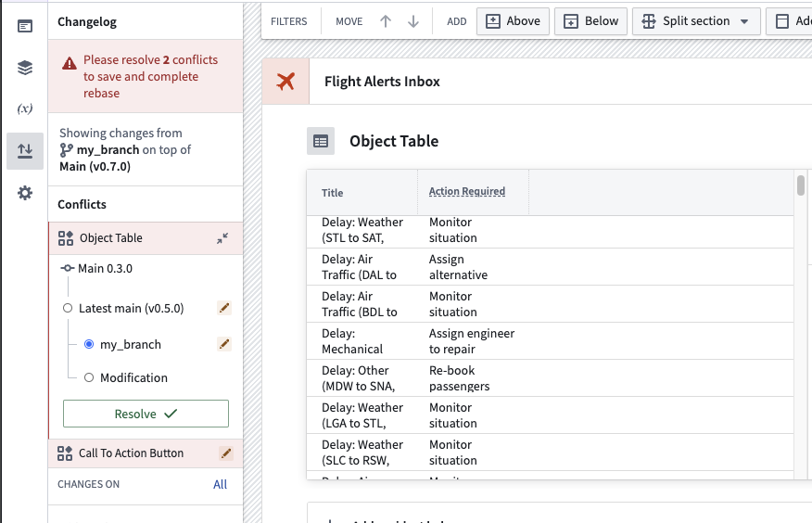The image size is (812, 523).
Task: Click the pencil icon for Call To Action Button
Action: pyautogui.click(x=226, y=453)
